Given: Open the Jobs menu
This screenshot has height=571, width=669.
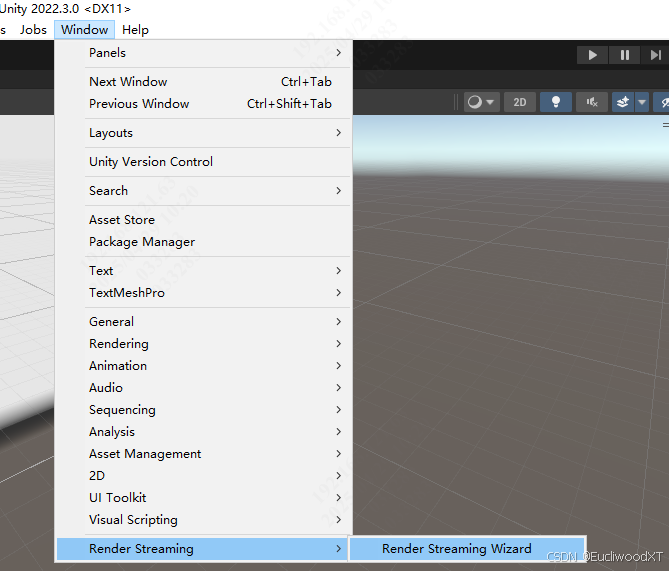Looking at the screenshot, I should 33,30.
